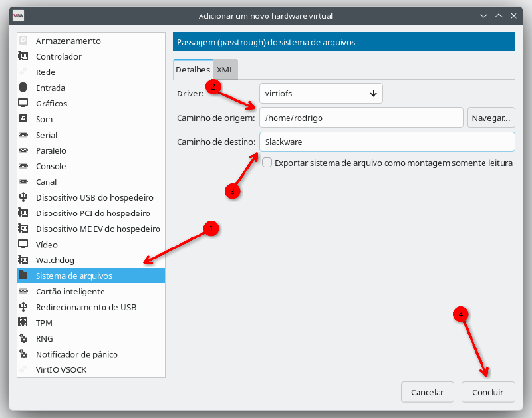This screenshot has height=418, width=532.
Task: Click the Caminho de destino field
Action: pyautogui.click(x=386, y=142)
